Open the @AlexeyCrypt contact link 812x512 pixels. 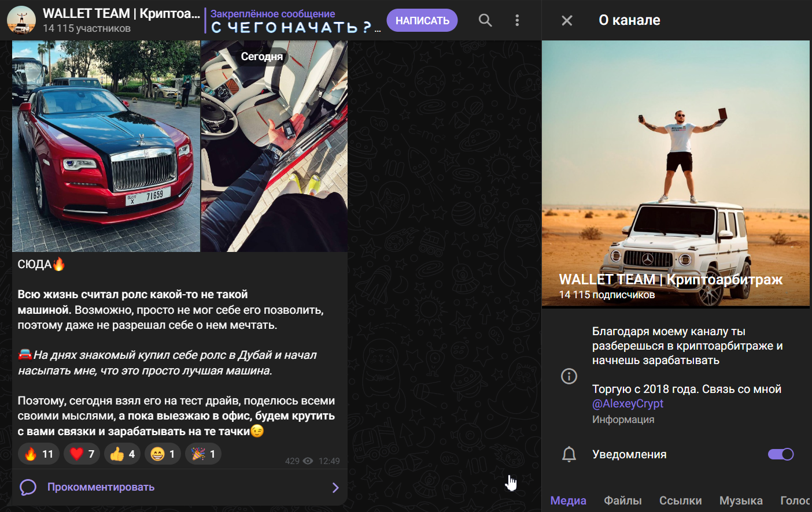628,403
